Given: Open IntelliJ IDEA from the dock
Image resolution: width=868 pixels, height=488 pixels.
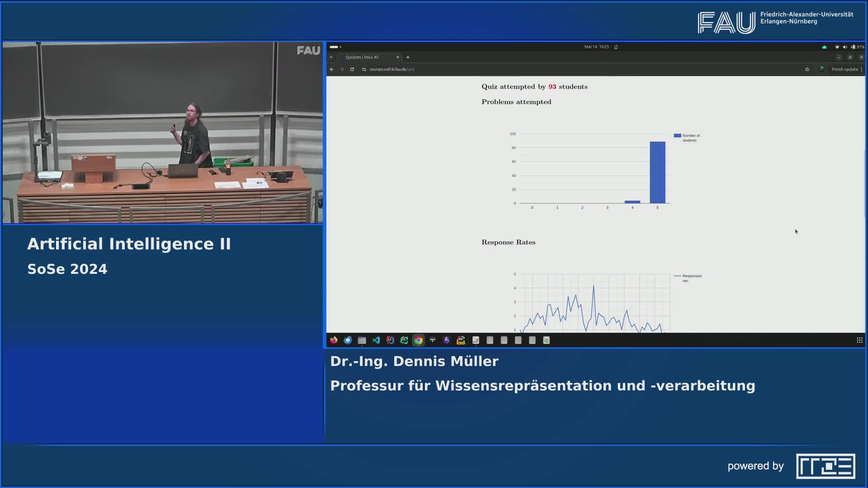Looking at the screenshot, I should pyautogui.click(x=390, y=340).
